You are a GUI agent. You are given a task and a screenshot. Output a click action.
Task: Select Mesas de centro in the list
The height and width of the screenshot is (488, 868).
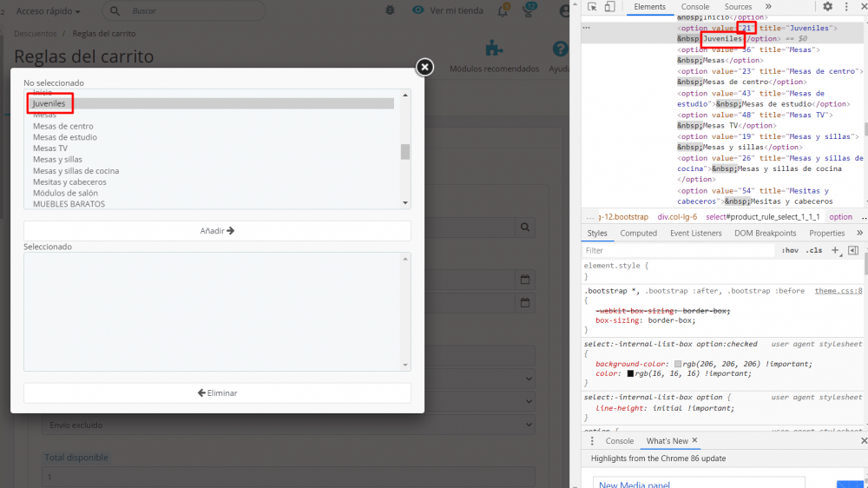[63, 126]
